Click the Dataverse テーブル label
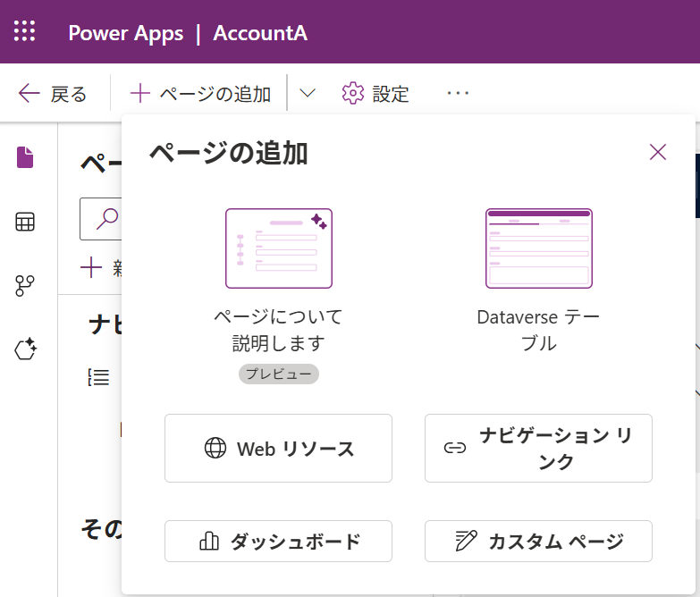This screenshot has height=597, width=700. [538, 330]
